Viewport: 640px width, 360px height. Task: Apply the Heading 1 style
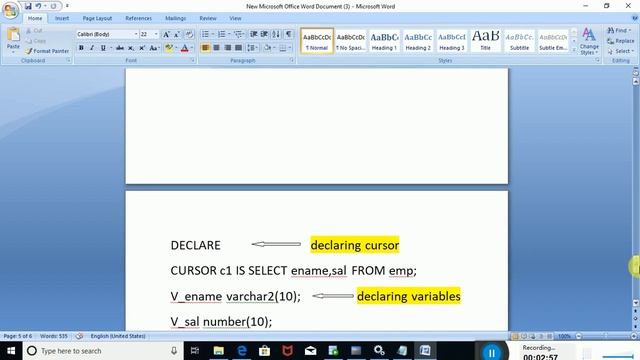(x=384, y=41)
